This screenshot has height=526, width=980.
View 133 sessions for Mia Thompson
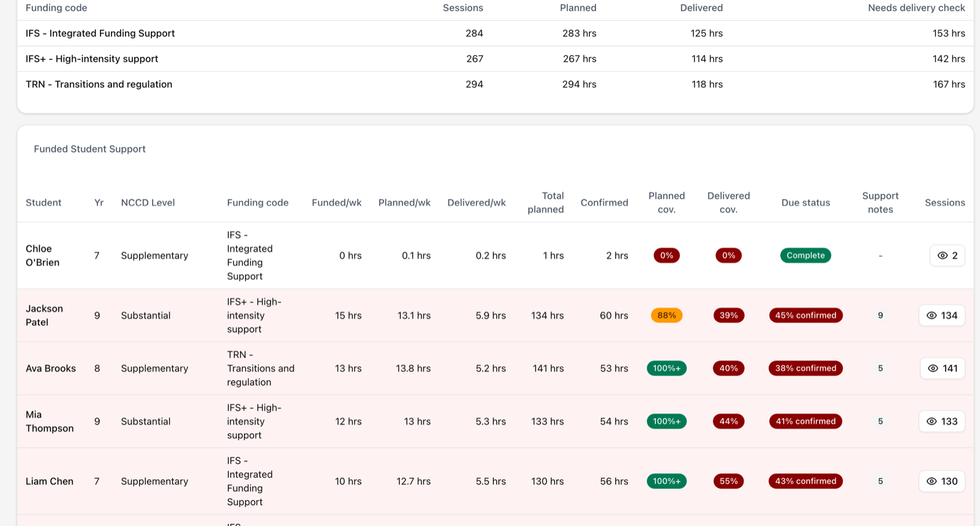coord(941,422)
